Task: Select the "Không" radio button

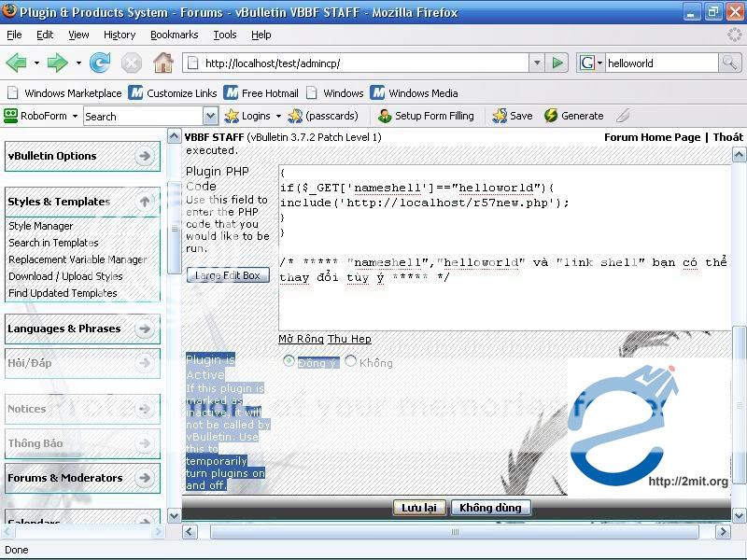Action: [x=351, y=361]
